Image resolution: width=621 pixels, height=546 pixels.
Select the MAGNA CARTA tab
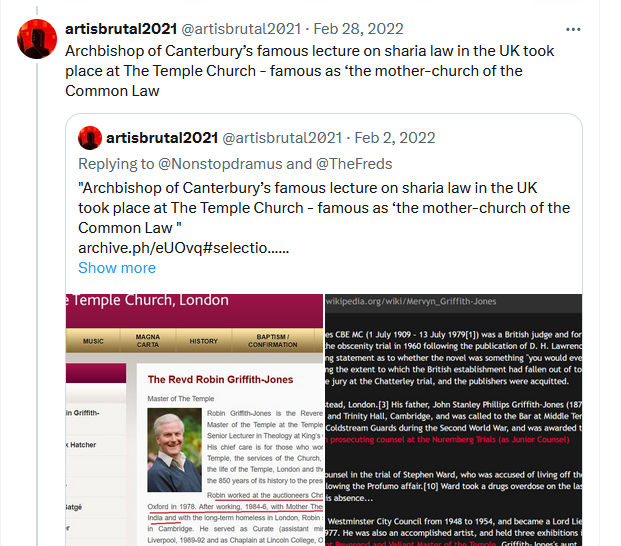[x=148, y=341]
